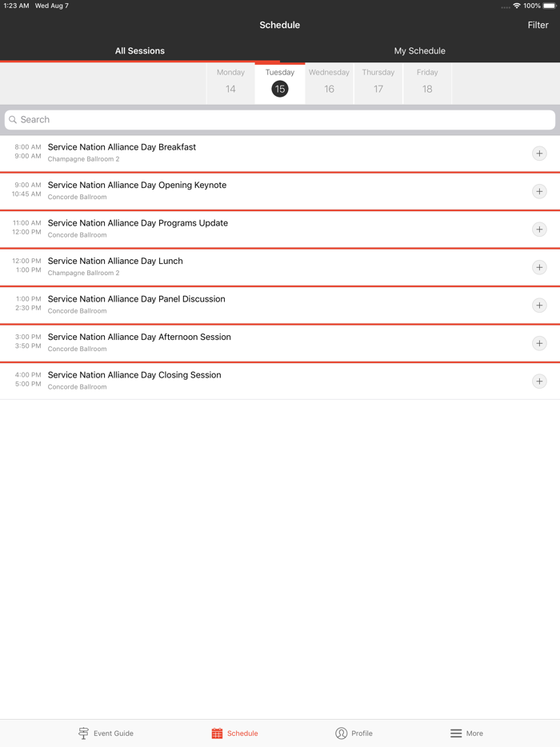This screenshot has width=560, height=747.
Task: Open Alliance Day Afternoon Session
Action: pos(280,343)
